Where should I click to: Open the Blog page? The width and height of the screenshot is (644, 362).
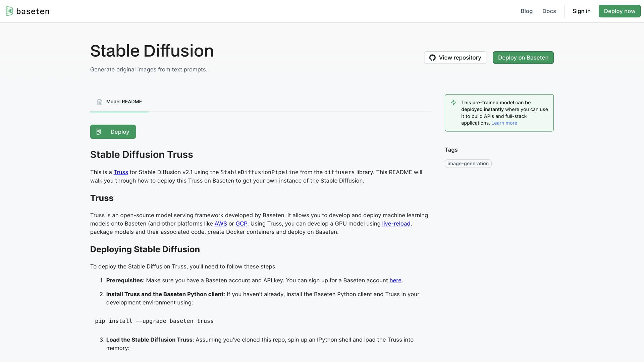[x=526, y=11]
